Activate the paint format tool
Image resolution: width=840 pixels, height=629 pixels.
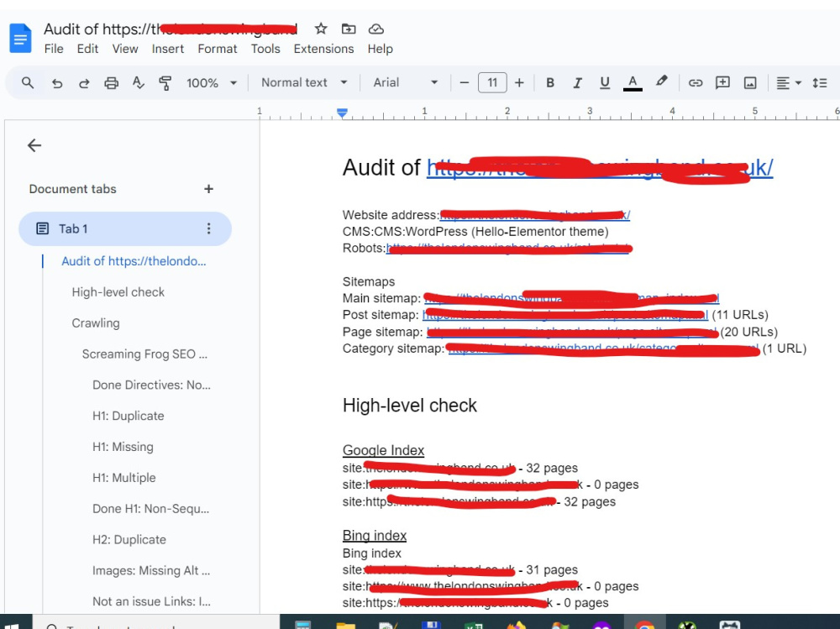coord(165,83)
